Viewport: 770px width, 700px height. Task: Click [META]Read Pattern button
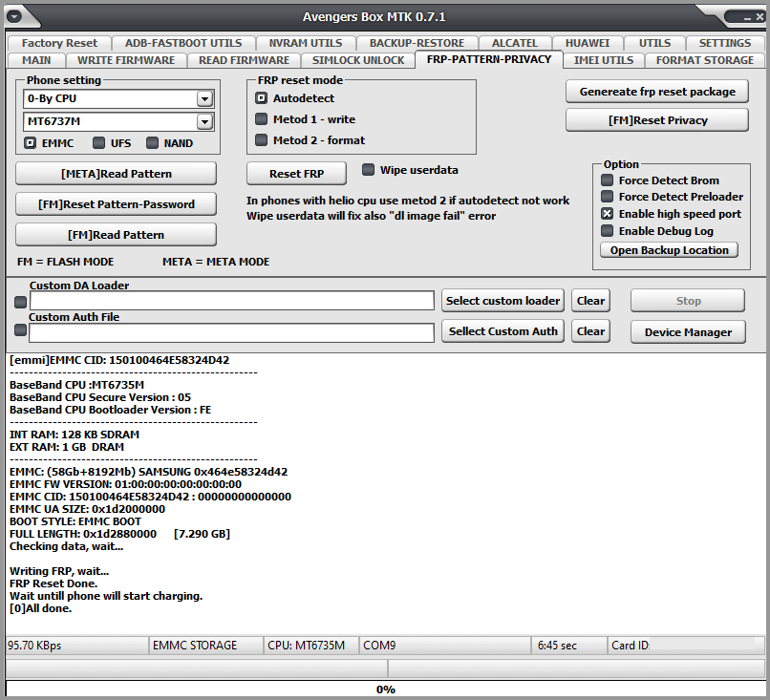coord(117,174)
